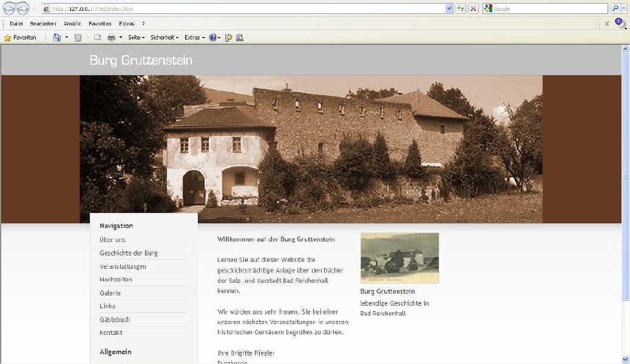Open the recent pages dropdown beside Forward
The image size is (630, 364).
pyautogui.click(x=34, y=9)
